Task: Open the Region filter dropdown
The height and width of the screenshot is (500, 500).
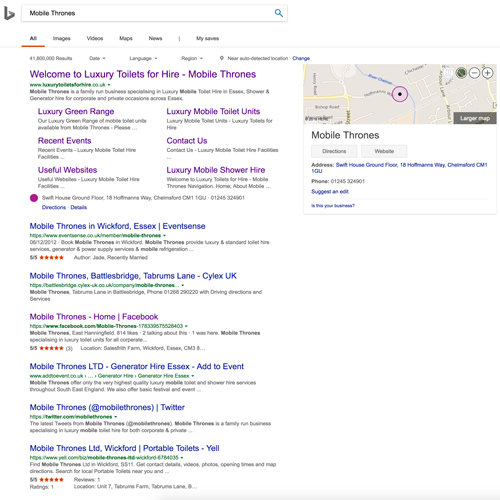Action: tap(192, 58)
